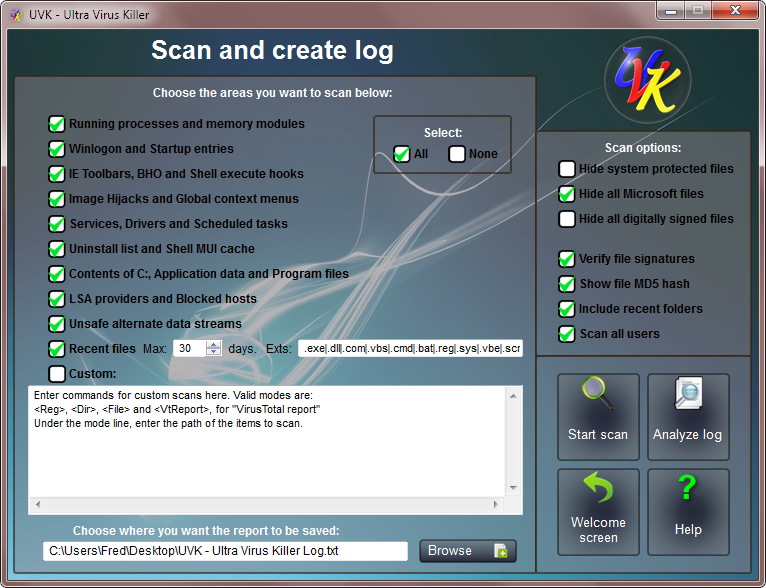This screenshot has width=766, height=588.
Task: Click the 'days.' label
Action: (x=242, y=349)
